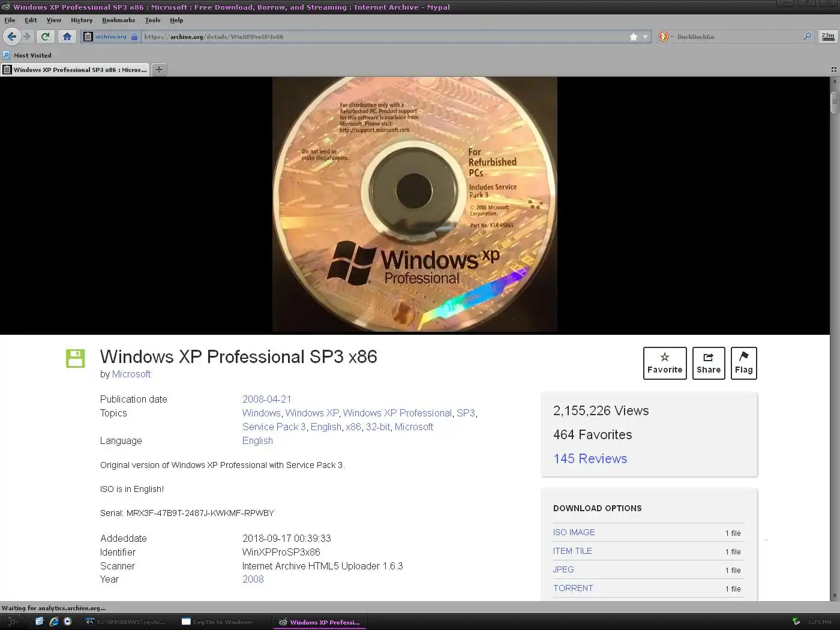Open the Start button on the taskbar
This screenshot has width=840, height=630.
(12, 622)
